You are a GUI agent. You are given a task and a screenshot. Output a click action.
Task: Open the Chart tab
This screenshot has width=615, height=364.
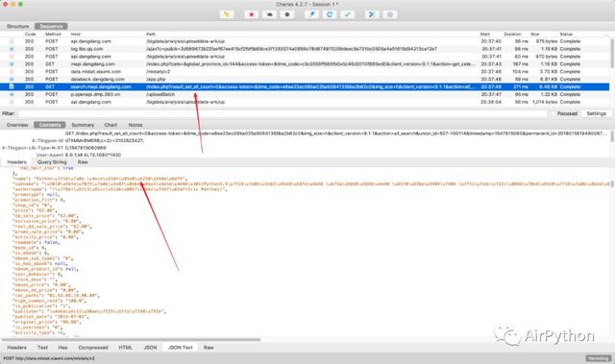pos(111,125)
